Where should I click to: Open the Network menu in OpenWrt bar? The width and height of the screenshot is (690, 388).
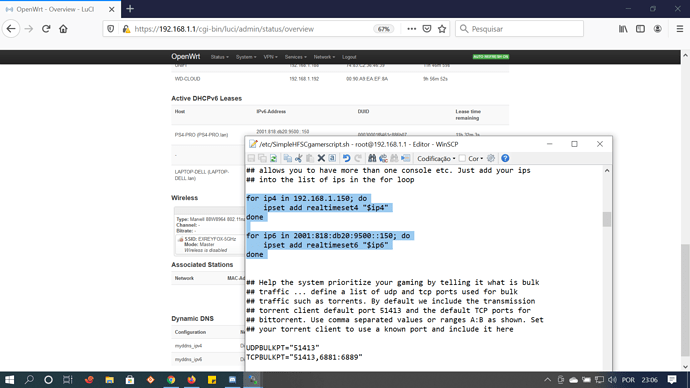324,57
